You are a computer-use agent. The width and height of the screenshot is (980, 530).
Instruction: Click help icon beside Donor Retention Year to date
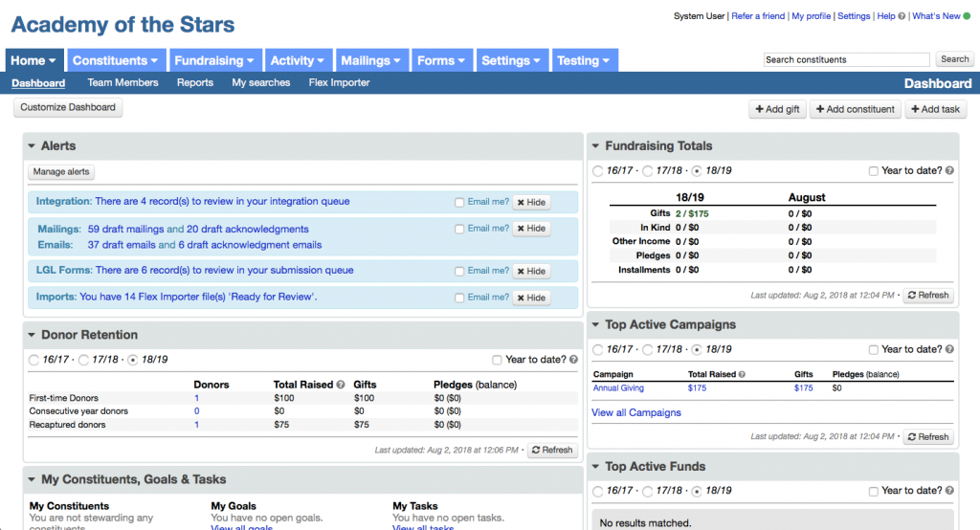coord(574,360)
